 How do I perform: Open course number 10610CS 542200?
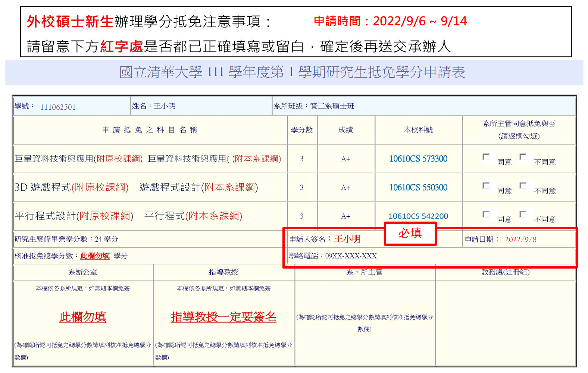[x=418, y=216]
